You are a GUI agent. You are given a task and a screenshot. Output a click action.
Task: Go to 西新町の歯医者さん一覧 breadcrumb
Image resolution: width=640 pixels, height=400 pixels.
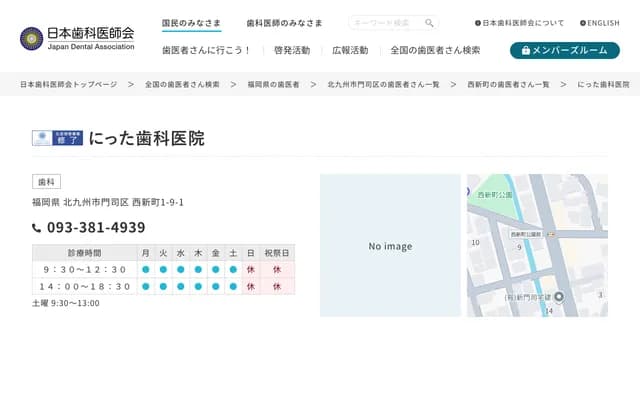(508, 84)
